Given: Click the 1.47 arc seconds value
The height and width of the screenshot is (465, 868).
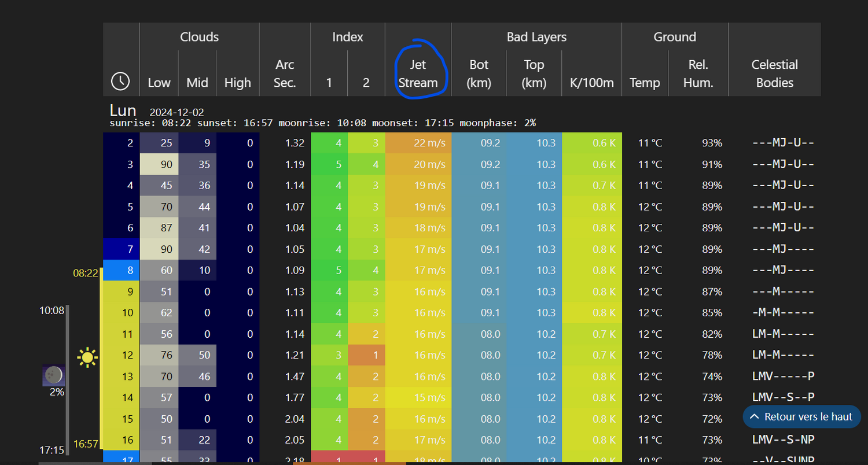Looking at the screenshot, I should pos(295,377).
